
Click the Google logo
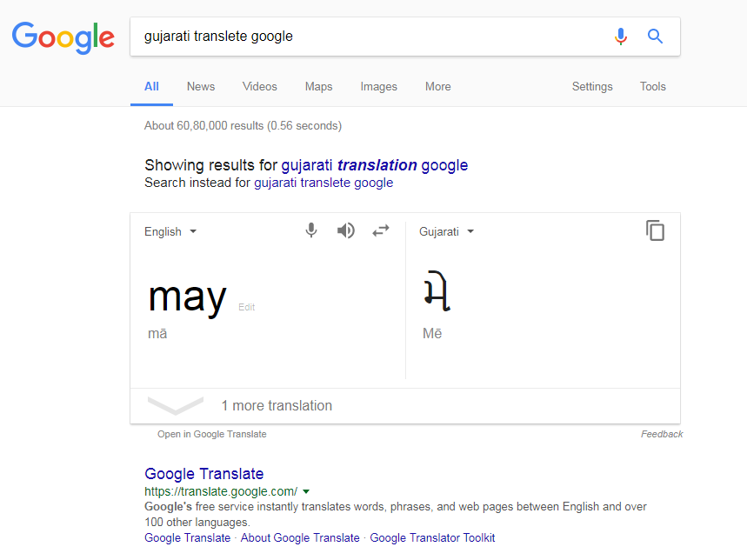[x=63, y=37]
